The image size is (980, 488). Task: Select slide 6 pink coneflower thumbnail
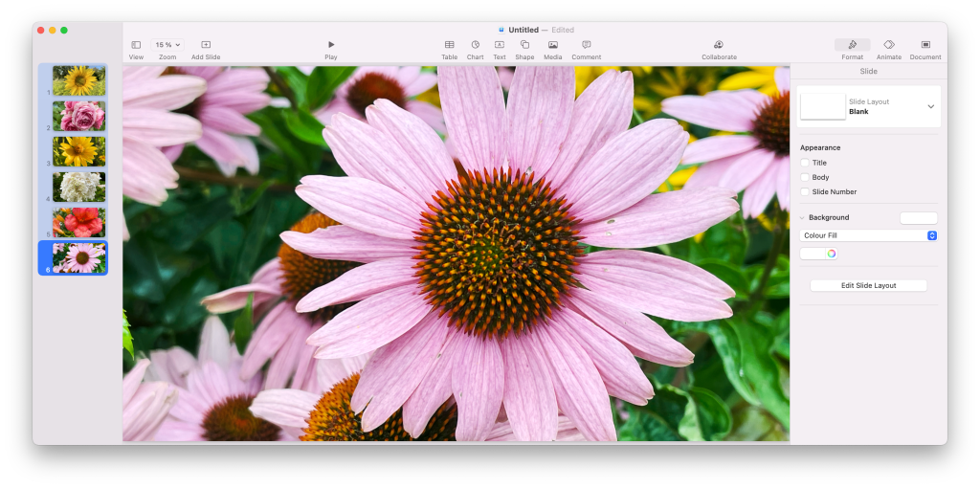coord(78,258)
